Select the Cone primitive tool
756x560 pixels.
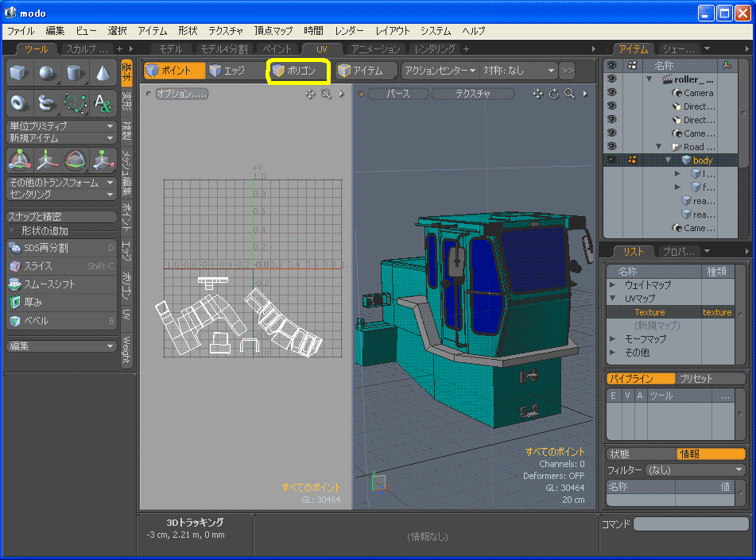click(103, 74)
